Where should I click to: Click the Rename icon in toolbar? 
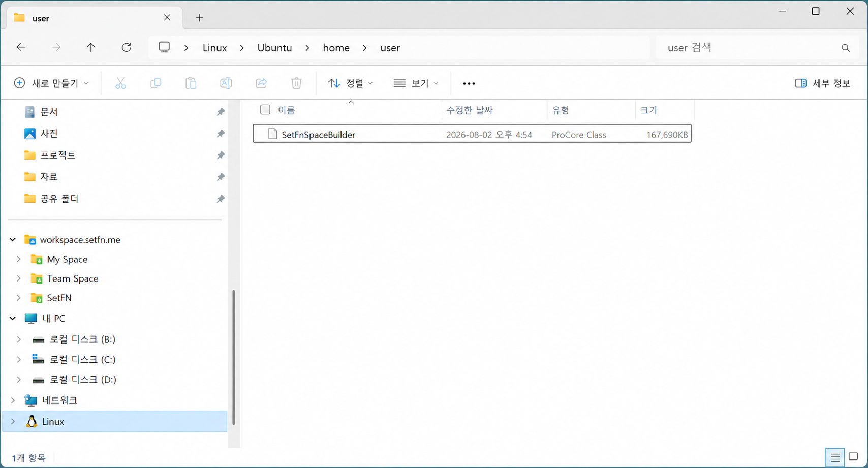click(x=226, y=83)
